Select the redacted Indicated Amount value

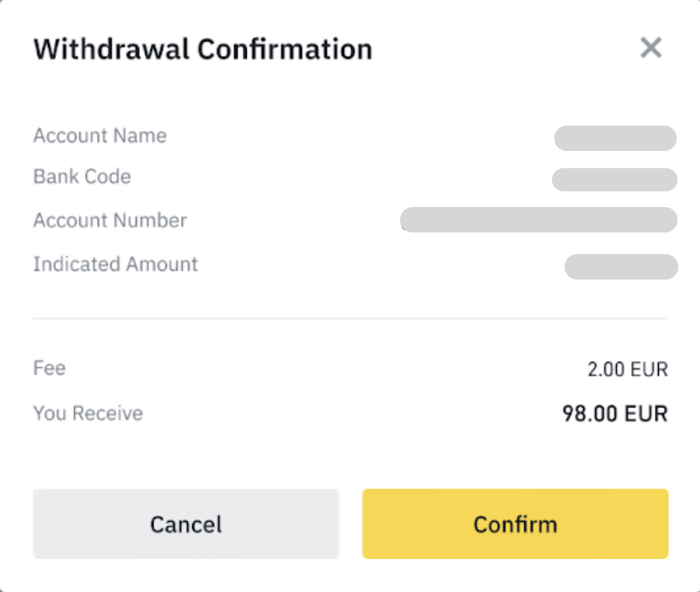click(x=621, y=267)
